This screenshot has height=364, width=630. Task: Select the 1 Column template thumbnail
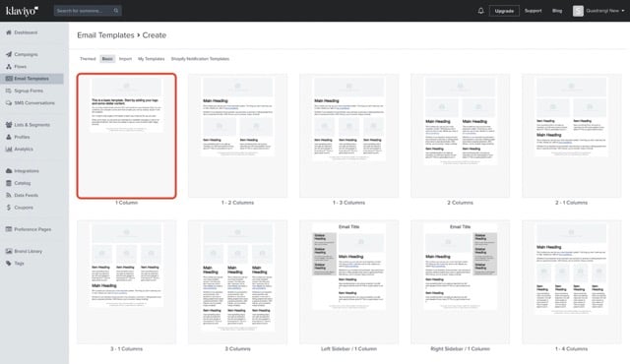tap(127, 136)
